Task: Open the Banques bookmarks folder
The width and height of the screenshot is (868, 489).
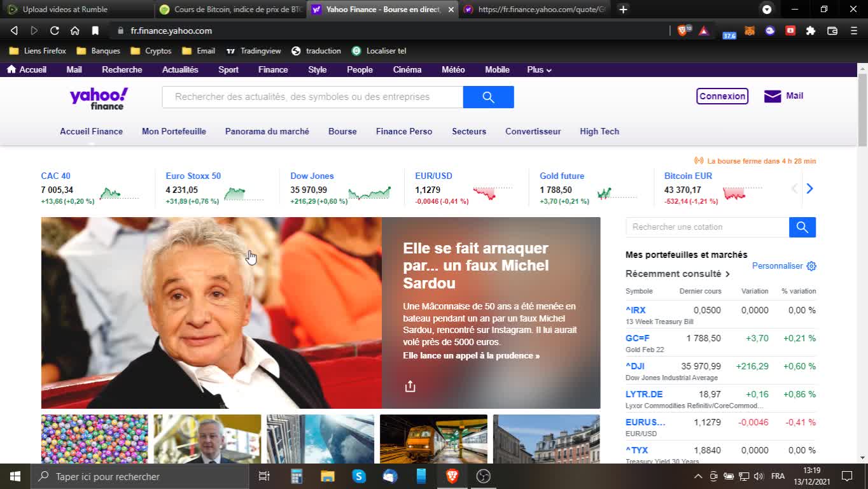Action: (x=98, y=51)
